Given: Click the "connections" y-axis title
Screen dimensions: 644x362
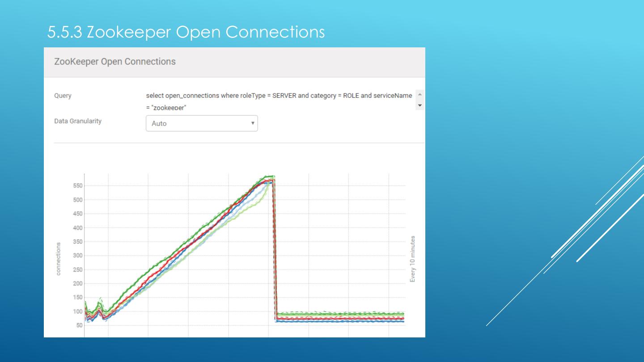Looking at the screenshot, I should pos(58,259).
